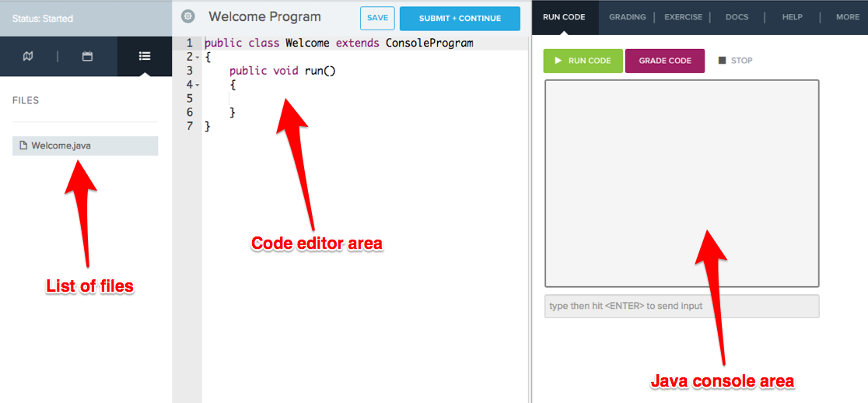Expand the MORE menu
The width and height of the screenshot is (868, 403).
(848, 17)
